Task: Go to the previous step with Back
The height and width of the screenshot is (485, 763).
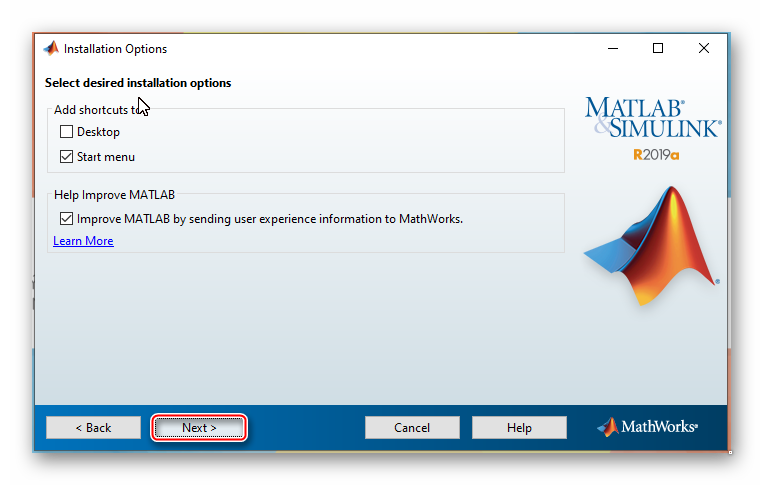Action: point(93,428)
